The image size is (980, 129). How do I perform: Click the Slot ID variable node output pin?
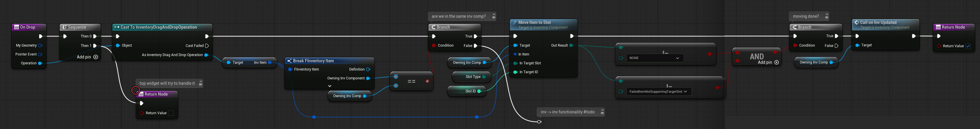click(479, 91)
